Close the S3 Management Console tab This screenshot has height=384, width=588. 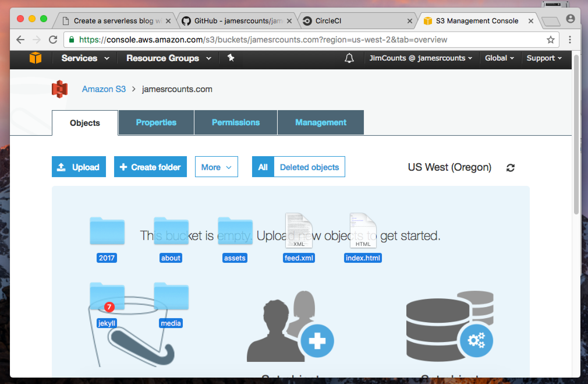[531, 21]
